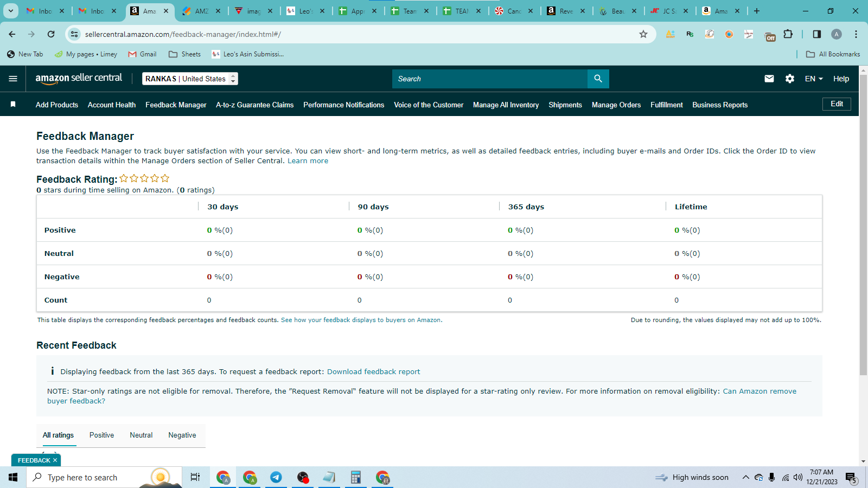868x488 pixels.
Task: Open Account Health menu item
Action: coord(112,105)
